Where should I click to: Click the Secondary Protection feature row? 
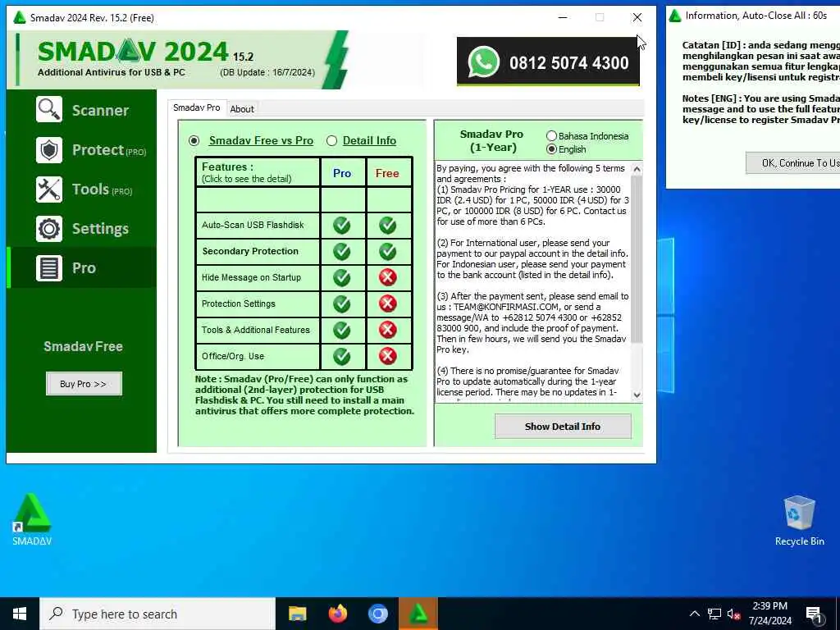(x=258, y=251)
